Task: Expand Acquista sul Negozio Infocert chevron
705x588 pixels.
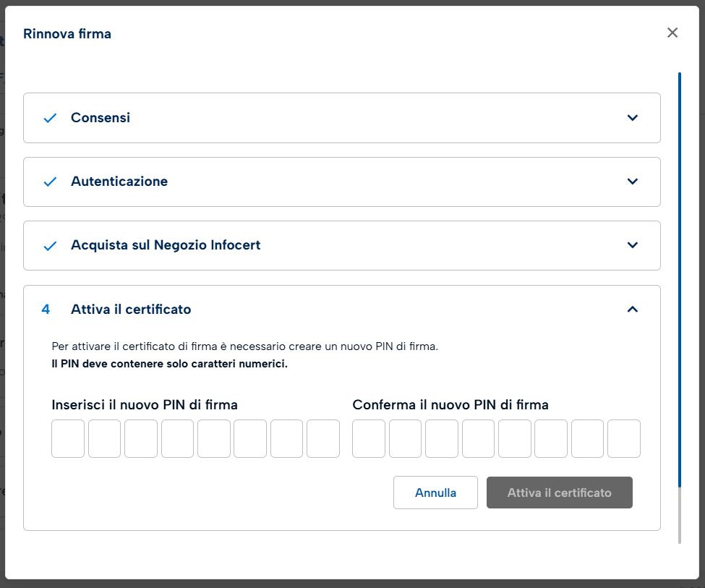Action: tap(633, 245)
